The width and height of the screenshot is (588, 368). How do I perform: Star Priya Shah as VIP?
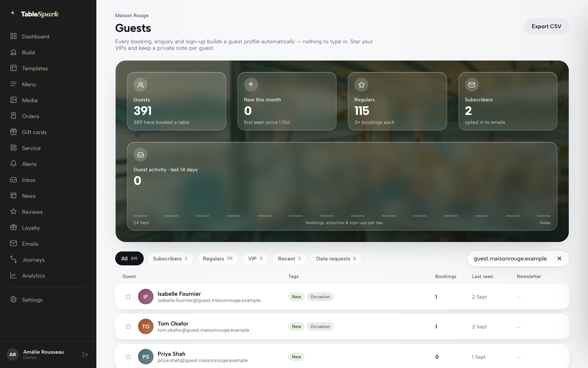[x=128, y=357]
